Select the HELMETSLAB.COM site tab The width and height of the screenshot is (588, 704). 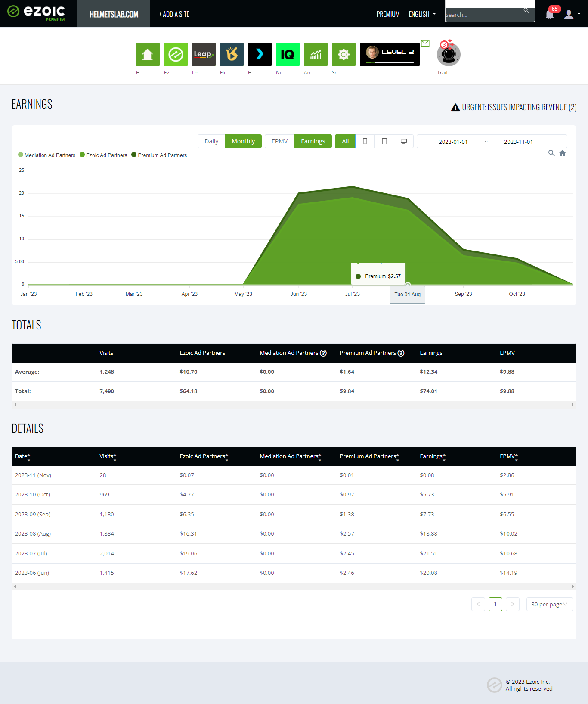[x=114, y=14]
